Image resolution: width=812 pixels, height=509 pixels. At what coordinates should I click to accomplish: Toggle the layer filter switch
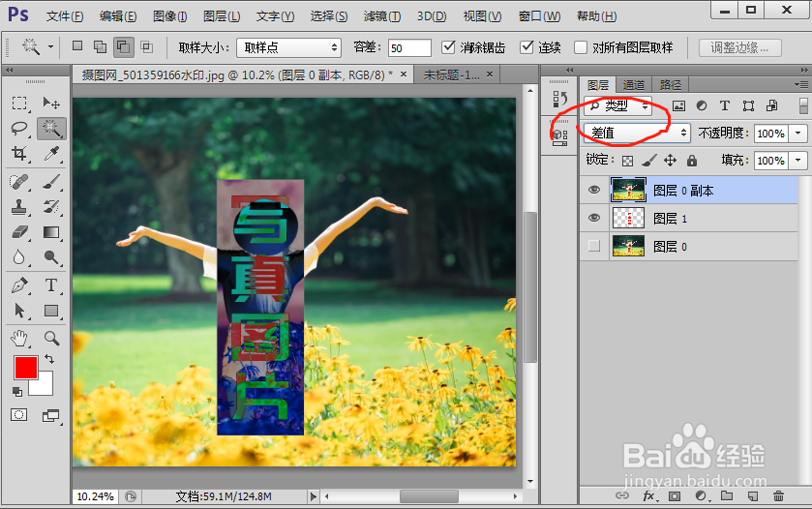(803, 105)
